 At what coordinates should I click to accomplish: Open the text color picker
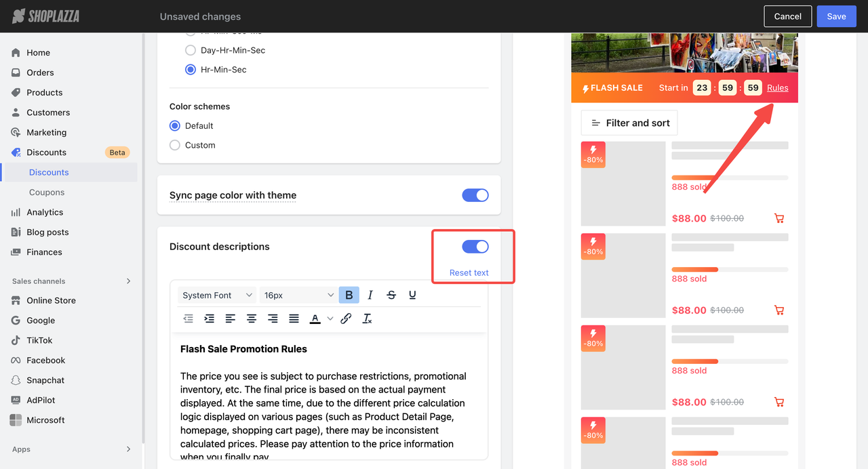[x=315, y=319]
